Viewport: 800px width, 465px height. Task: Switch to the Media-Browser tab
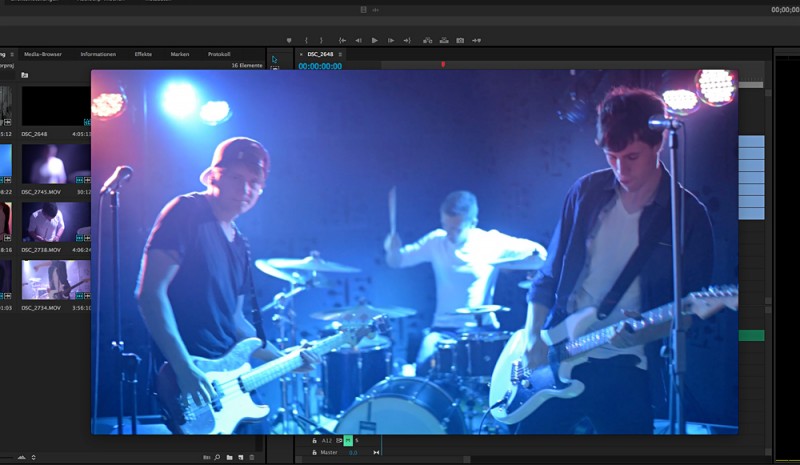[x=43, y=54]
